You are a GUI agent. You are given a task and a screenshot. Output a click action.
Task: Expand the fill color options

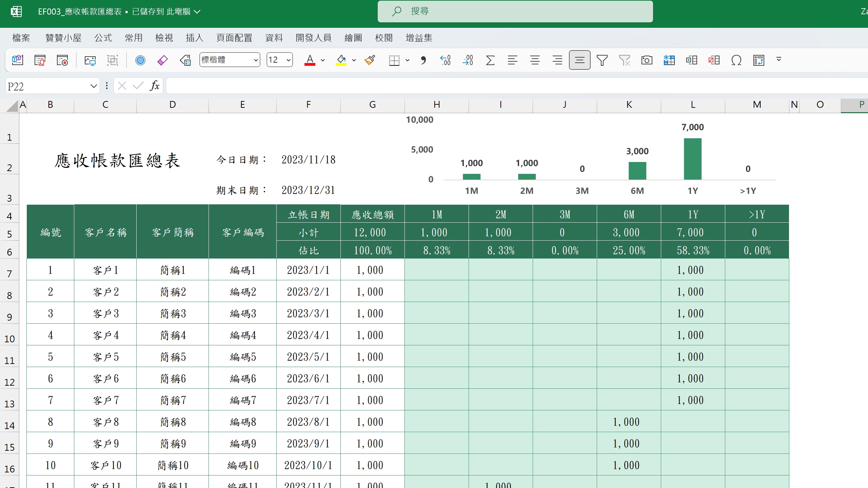[354, 60]
